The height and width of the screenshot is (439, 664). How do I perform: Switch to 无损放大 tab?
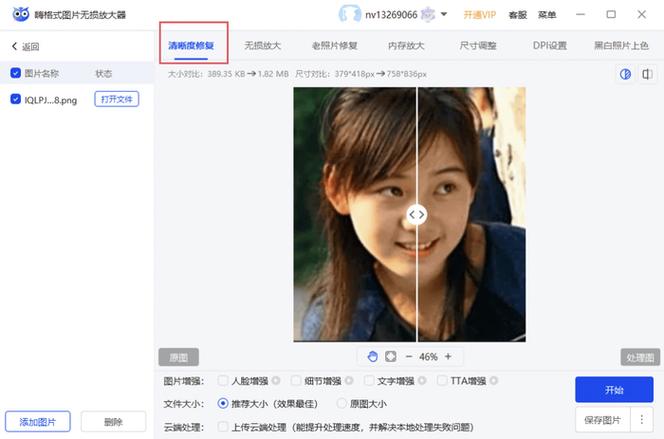pos(263,45)
